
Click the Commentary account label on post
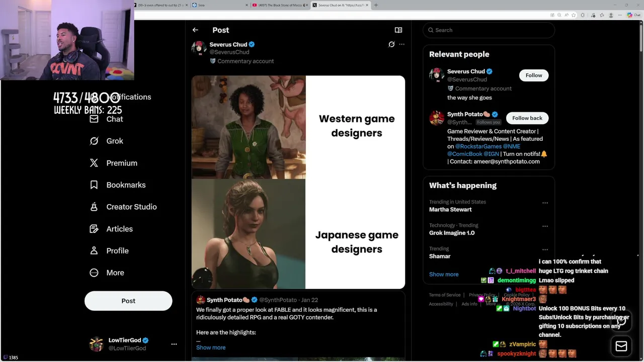[242, 61]
